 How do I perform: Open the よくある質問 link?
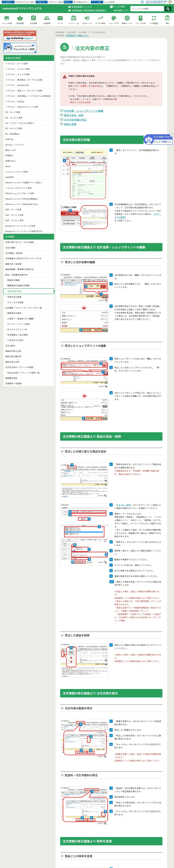118,7
